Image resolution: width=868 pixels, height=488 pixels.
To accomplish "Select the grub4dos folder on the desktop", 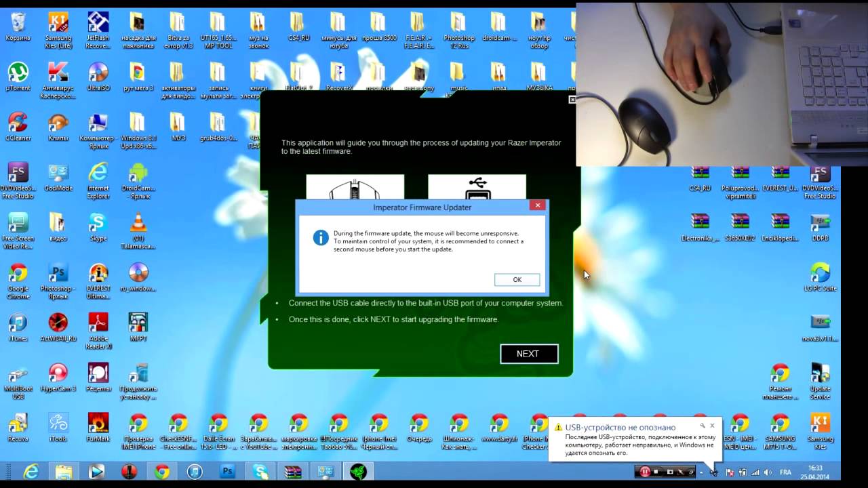I will pos(218,127).
